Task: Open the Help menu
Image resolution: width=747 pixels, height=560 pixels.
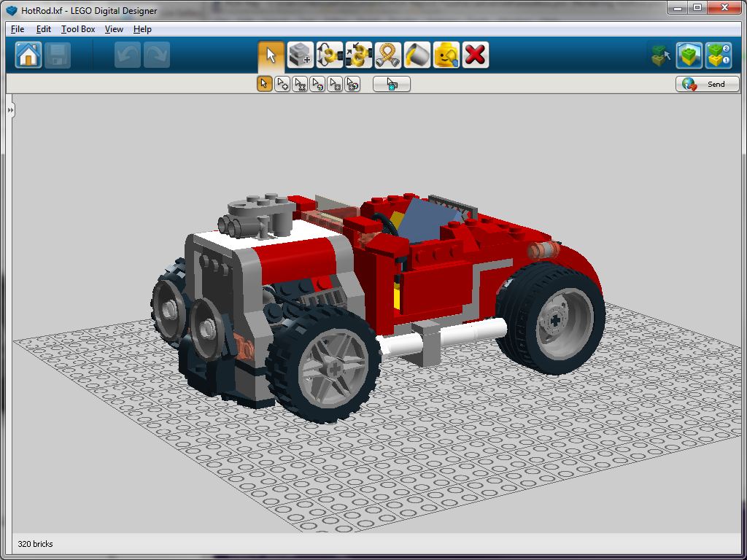Action: click(x=142, y=29)
